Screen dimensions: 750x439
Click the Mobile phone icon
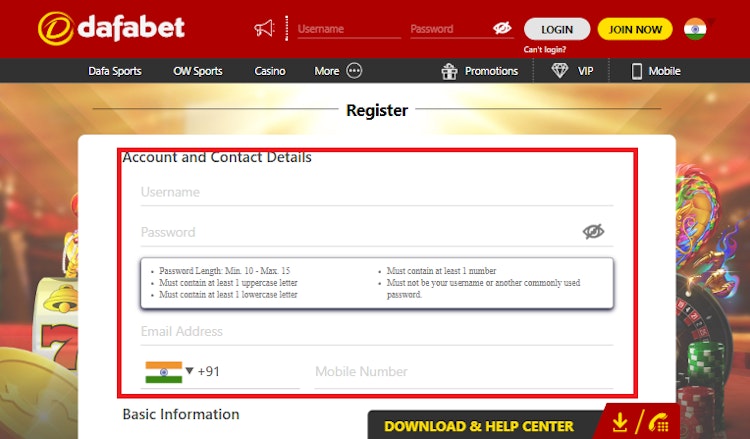637,71
